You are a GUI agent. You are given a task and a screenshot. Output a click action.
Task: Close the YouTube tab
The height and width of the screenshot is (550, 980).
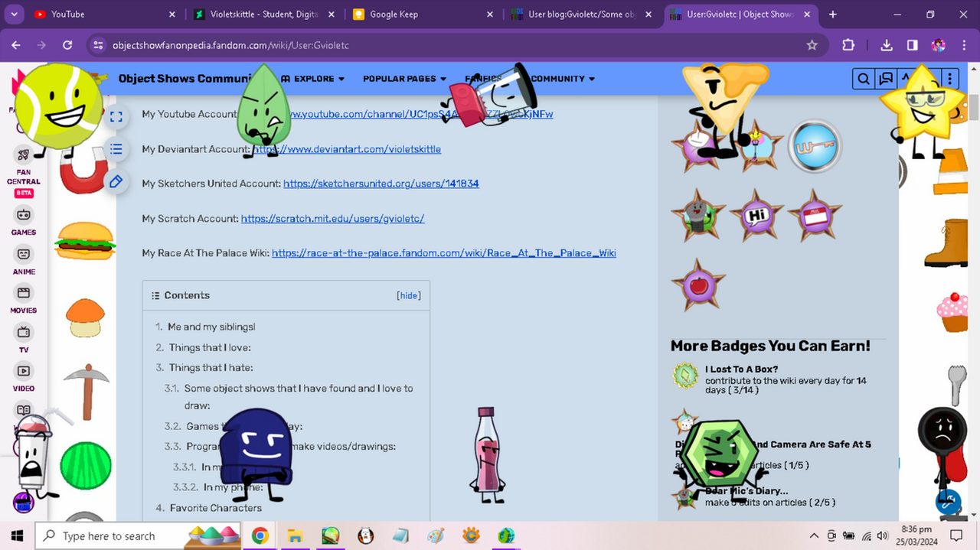[171, 14]
